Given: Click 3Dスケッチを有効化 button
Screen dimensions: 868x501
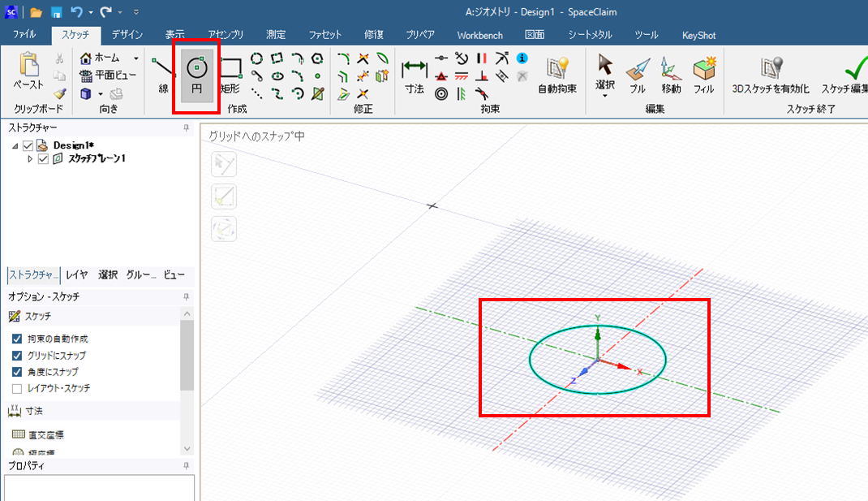Looking at the screenshot, I should (x=771, y=76).
